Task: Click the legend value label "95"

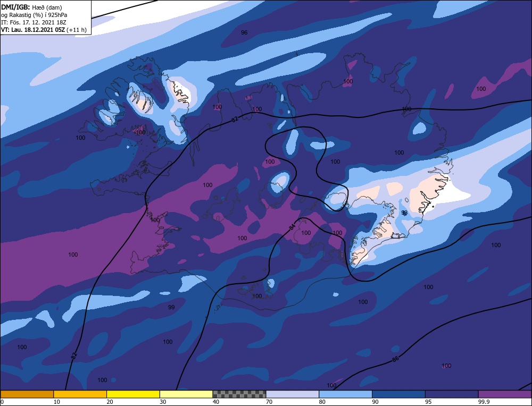Action: pos(428,402)
